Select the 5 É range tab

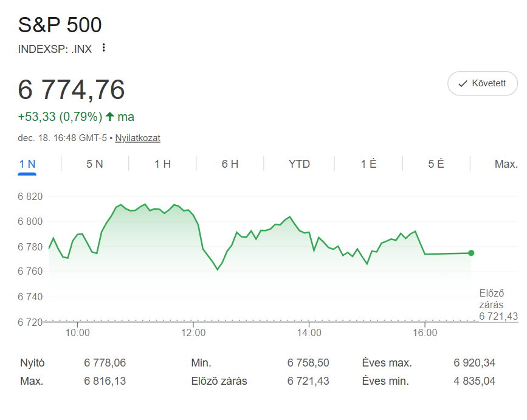point(436,164)
